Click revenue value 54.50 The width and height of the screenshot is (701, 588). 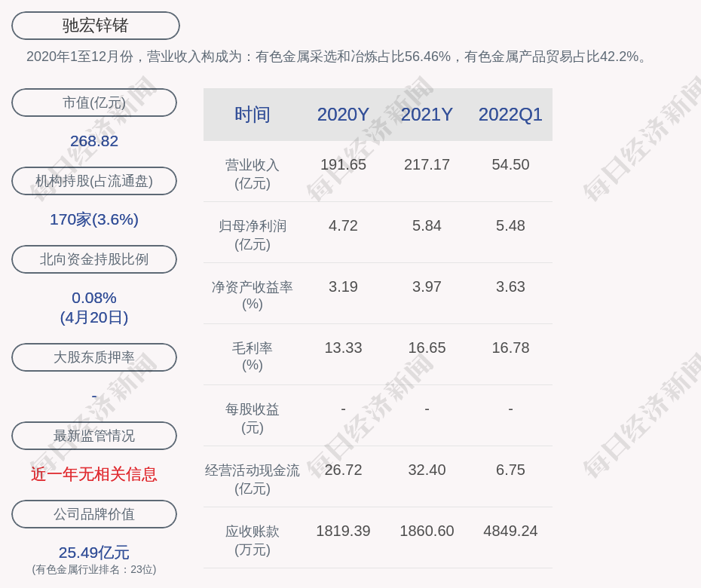click(510, 164)
